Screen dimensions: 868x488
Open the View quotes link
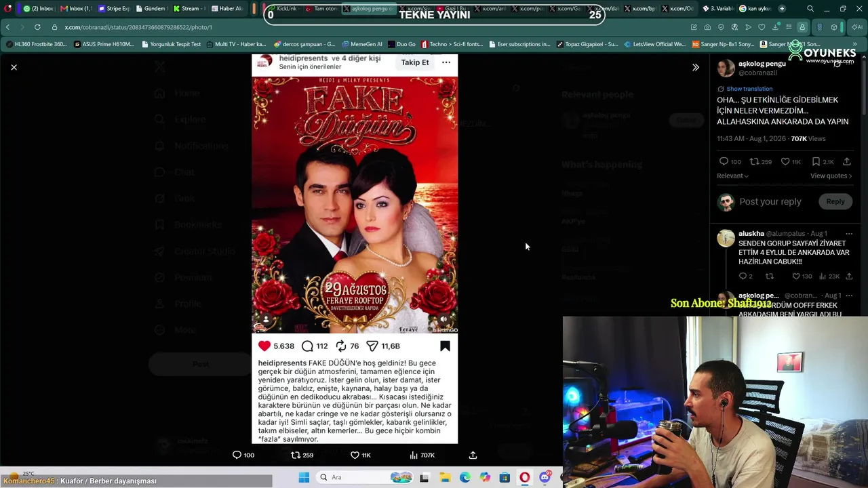tap(831, 176)
